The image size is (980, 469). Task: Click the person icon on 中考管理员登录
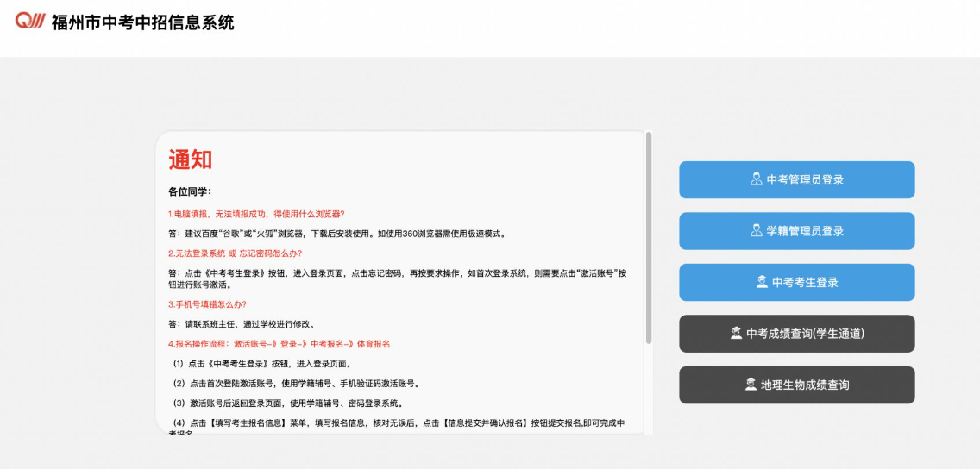click(757, 179)
